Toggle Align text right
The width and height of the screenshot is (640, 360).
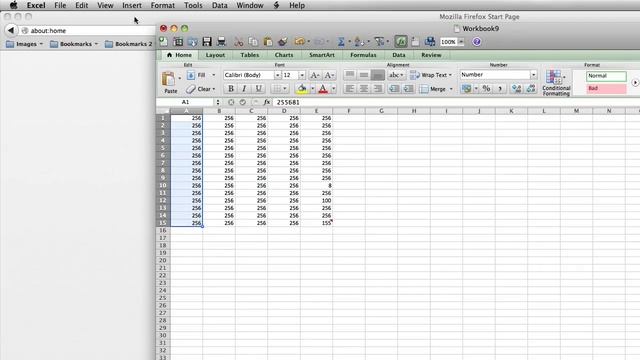[378, 89]
